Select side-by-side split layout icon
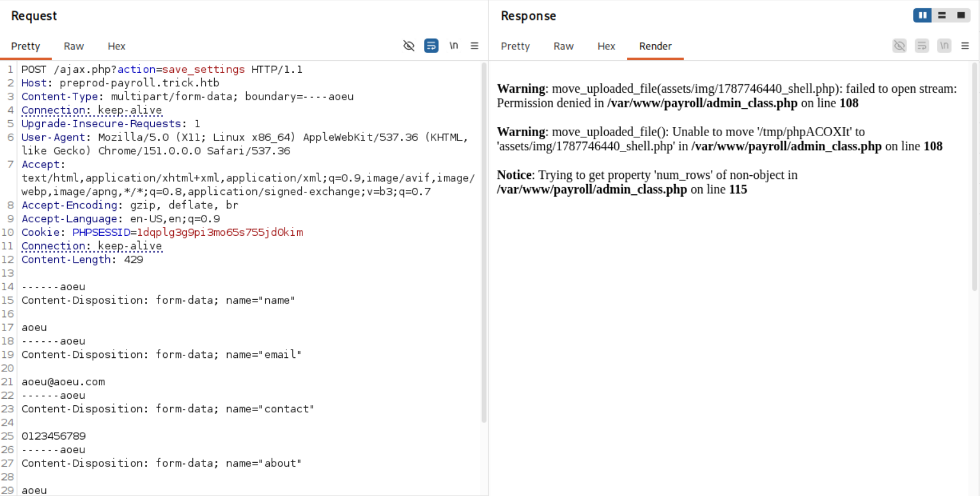 922,15
